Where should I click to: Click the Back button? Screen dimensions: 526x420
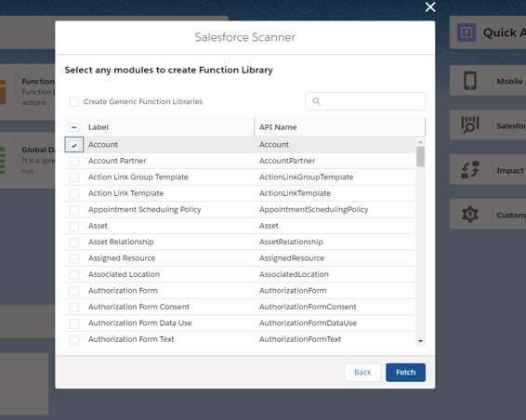point(362,373)
